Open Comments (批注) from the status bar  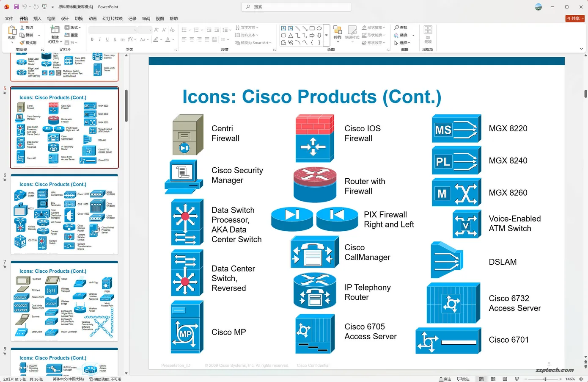pyautogui.click(x=464, y=379)
